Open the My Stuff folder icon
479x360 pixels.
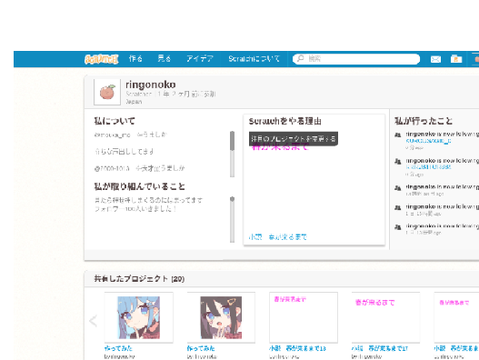pyautogui.click(x=456, y=59)
